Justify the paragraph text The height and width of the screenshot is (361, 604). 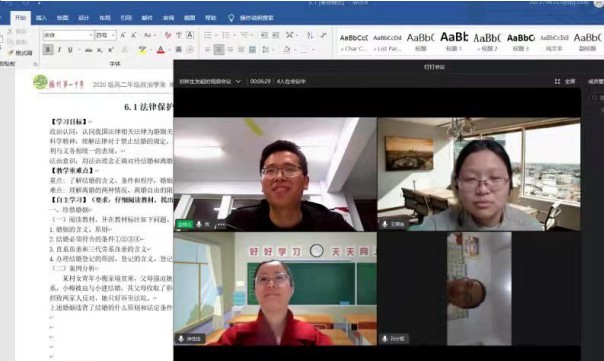tap(241, 50)
